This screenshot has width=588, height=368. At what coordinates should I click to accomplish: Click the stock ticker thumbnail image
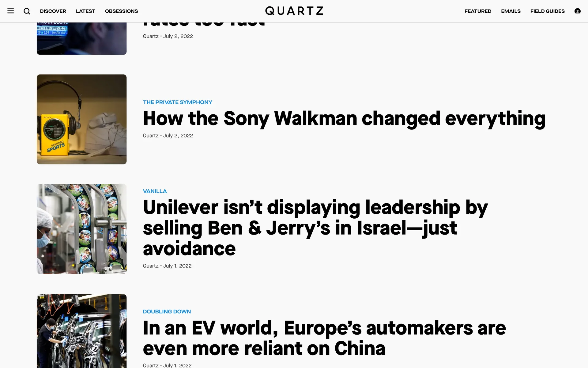pyautogui.click(x=81, y=39)
